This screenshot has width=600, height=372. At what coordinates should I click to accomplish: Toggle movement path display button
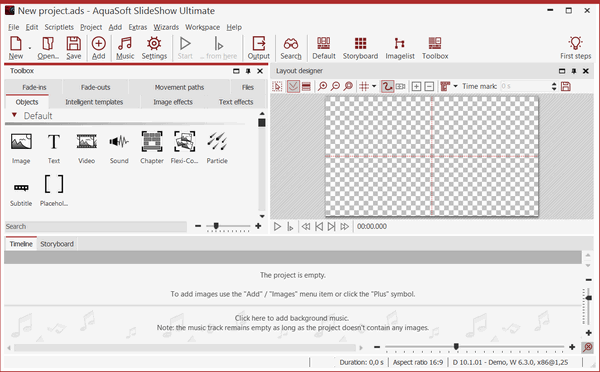[x=387, y=86]
